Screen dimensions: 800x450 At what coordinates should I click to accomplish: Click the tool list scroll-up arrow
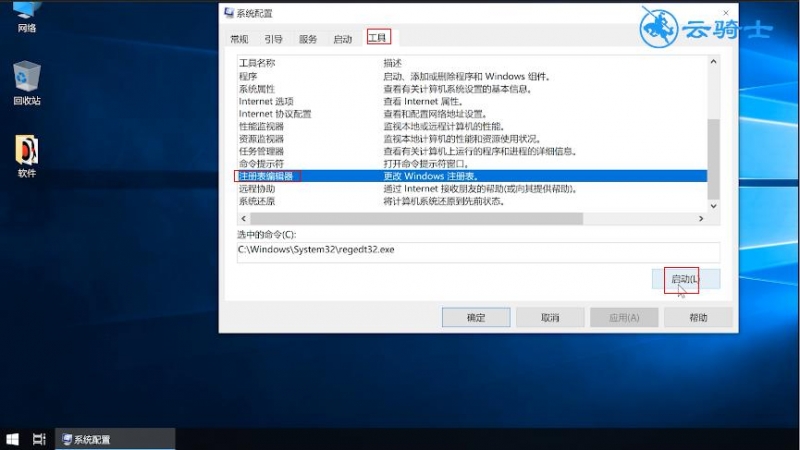713,62
